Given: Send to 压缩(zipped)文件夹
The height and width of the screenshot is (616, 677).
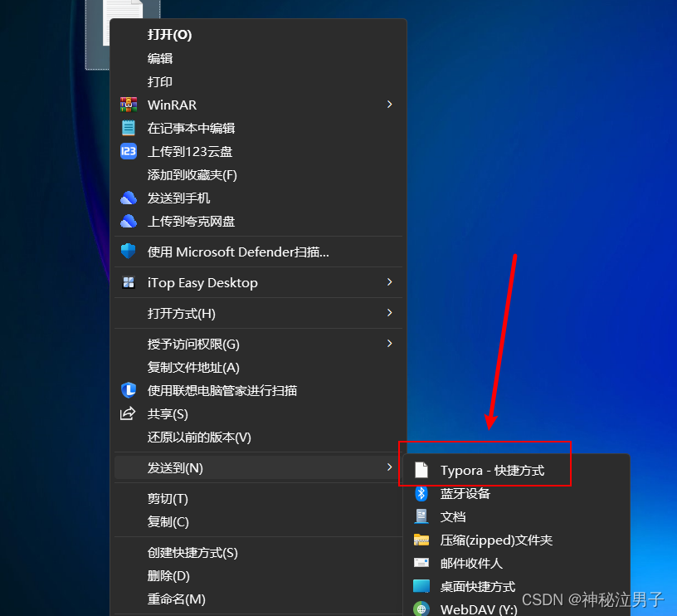Looking at the screenshot, I should (x=516, y=540).
